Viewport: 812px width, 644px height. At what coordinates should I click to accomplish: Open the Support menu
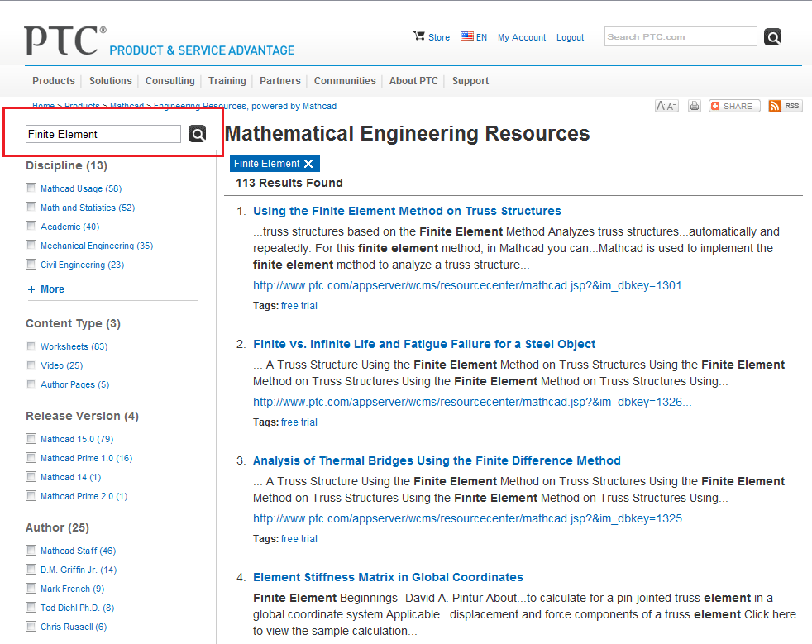coord(470,81)
